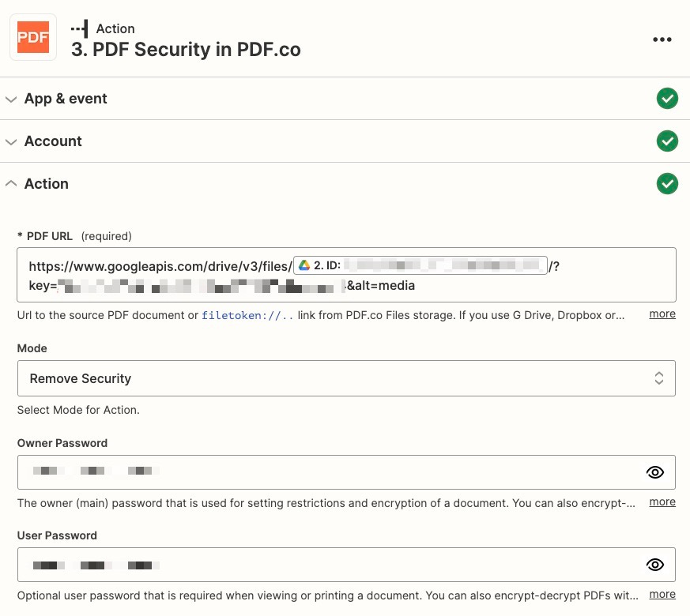Click 'more' beside the PDF URL description
Viewport: 690px width, 616px height.
point(662,314)
